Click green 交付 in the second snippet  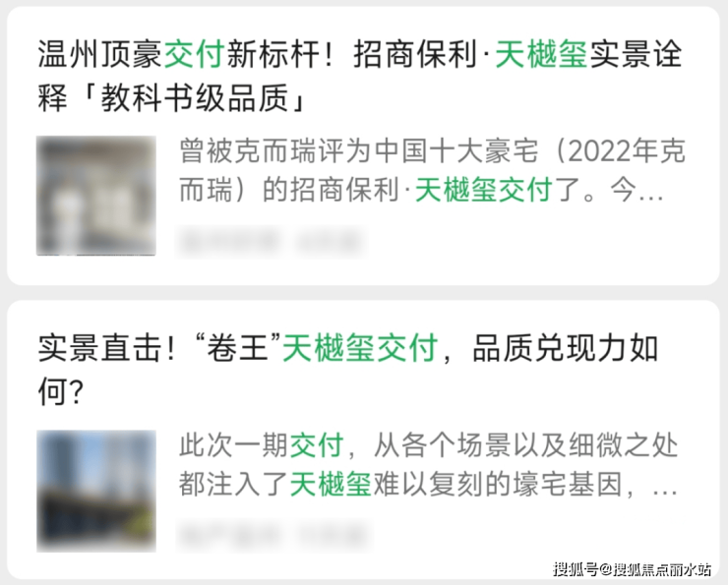(x=317, y=445)
